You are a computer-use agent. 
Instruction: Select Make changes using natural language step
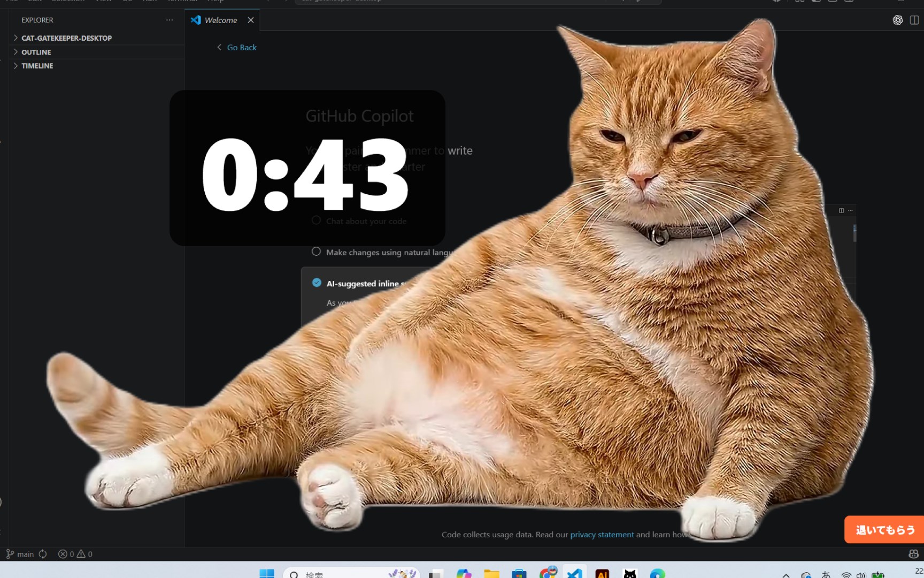tap(382, 252)
